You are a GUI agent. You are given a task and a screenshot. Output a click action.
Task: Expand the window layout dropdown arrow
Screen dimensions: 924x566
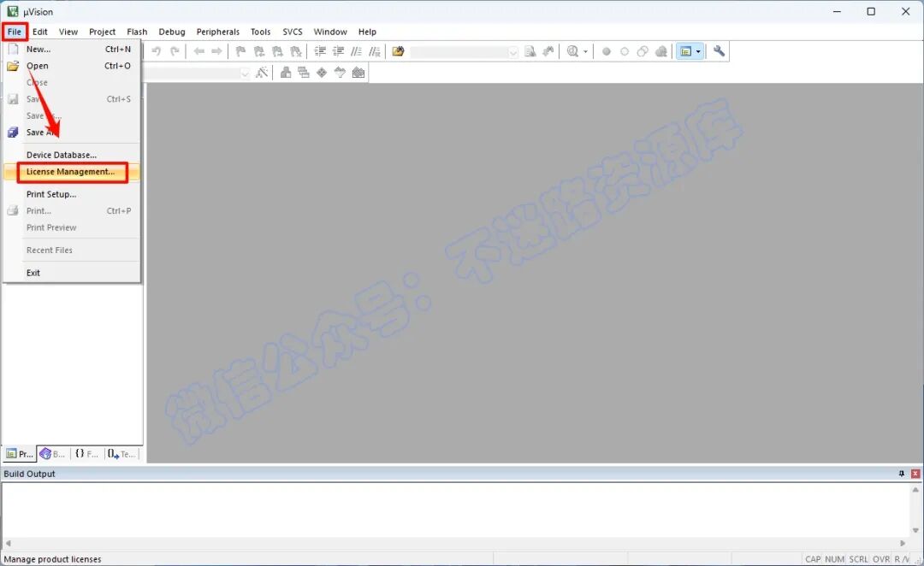[x=698, y=52]
